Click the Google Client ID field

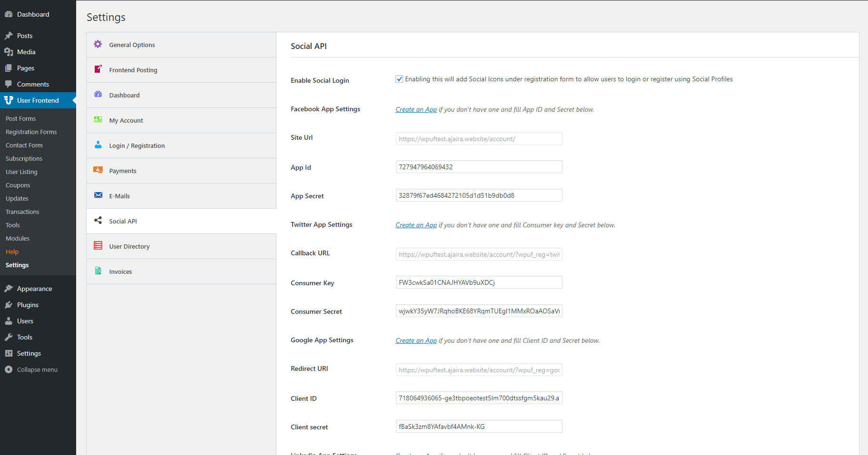(x=479, y=398)
